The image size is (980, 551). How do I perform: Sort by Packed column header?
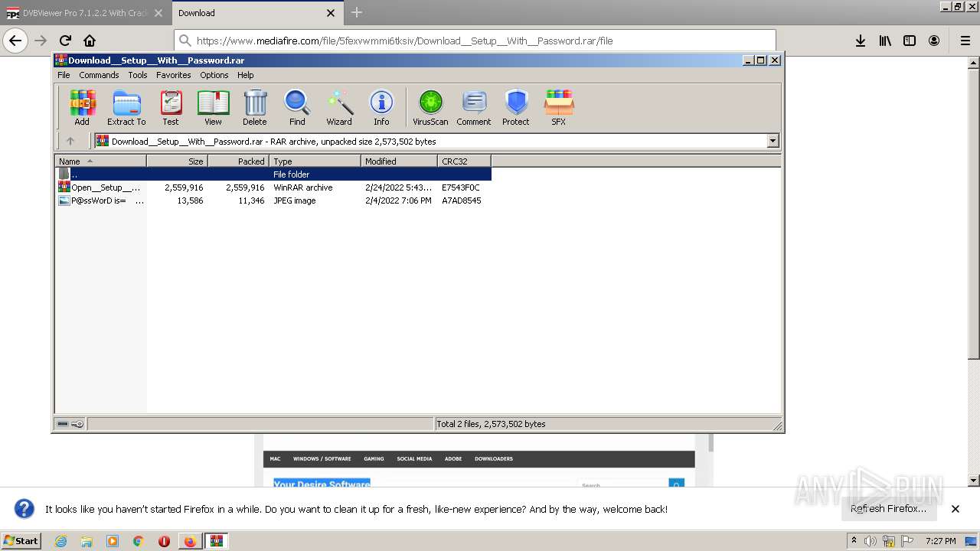[x=238, y=161]
